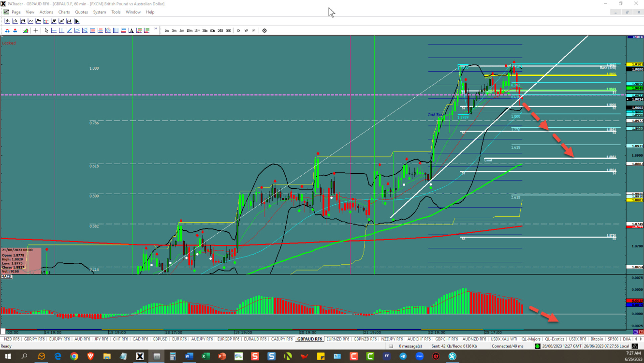Screen dimensions: 644x363
Task: Set chart timeframe to 240 minutes
Action: 220,30
